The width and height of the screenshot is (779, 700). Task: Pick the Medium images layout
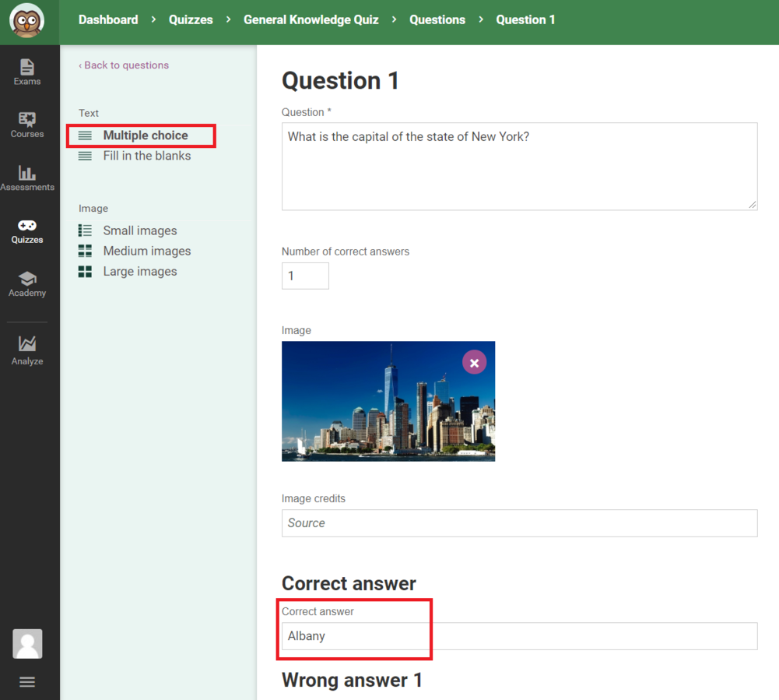point(146,251)
